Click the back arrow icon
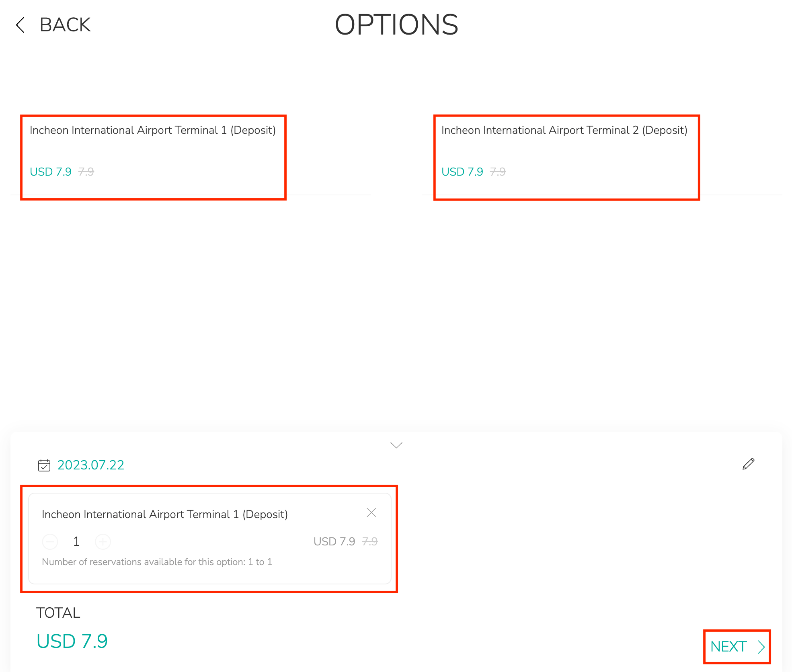 (21, 25)
